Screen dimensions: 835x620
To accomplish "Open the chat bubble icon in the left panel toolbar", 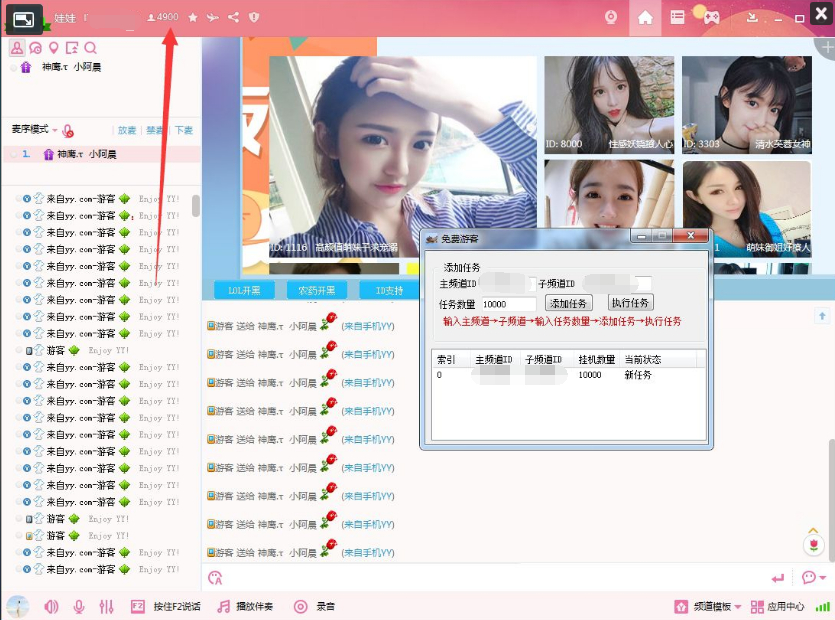I will (35, 48).
